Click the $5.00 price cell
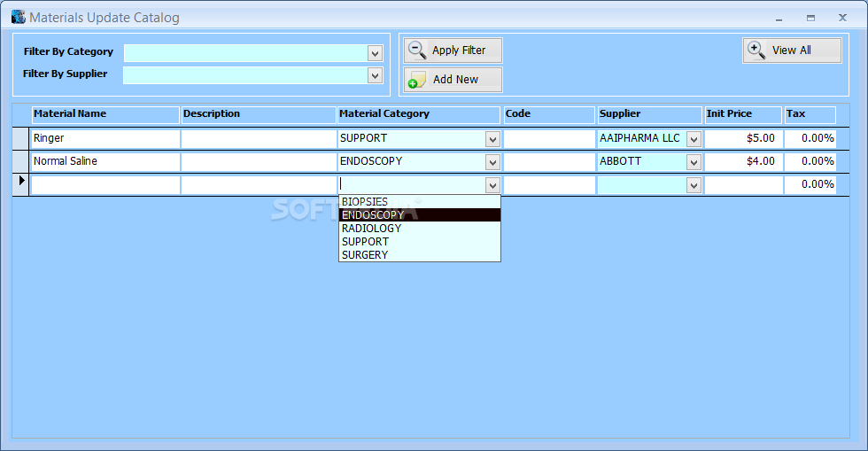 (743, 138)
